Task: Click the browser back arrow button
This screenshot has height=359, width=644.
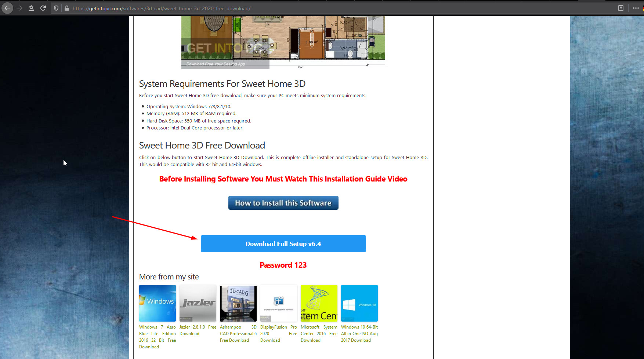Action: point(7,8)
